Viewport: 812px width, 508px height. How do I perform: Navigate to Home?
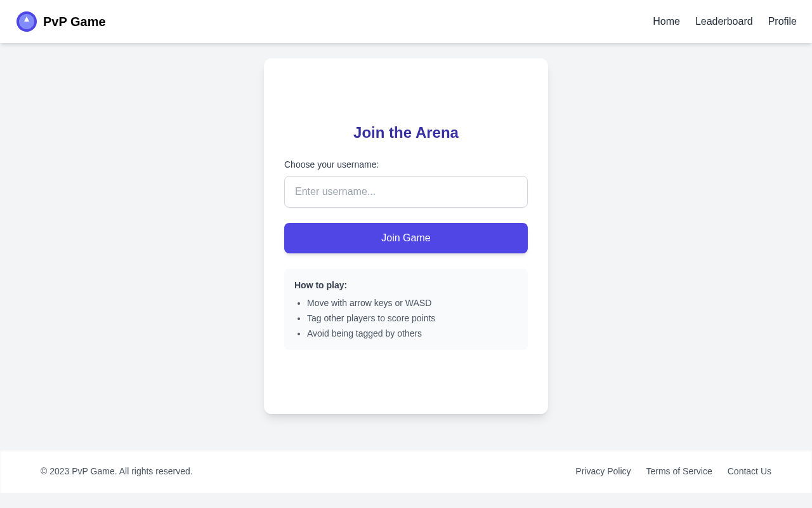(666, 21)
